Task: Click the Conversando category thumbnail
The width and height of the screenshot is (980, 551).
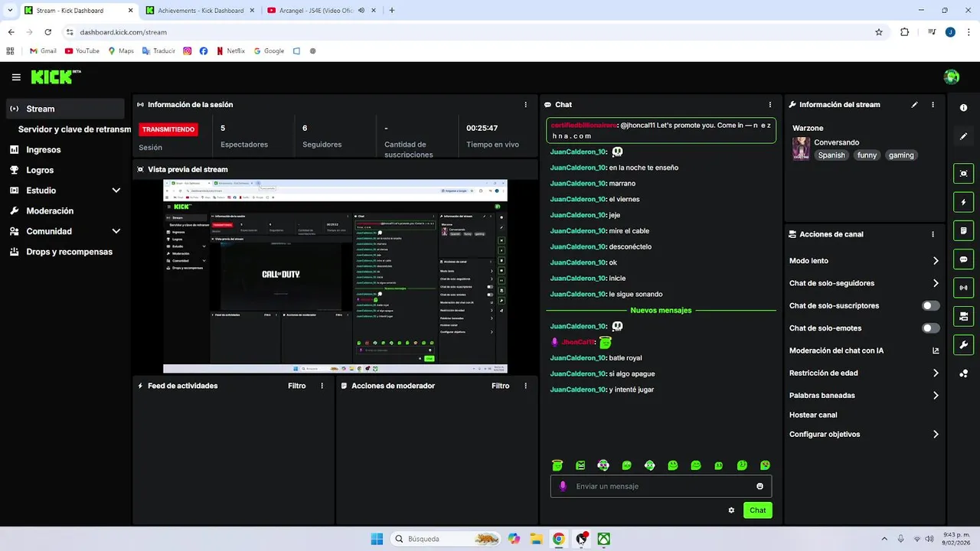Action: (x=801, y=148)
